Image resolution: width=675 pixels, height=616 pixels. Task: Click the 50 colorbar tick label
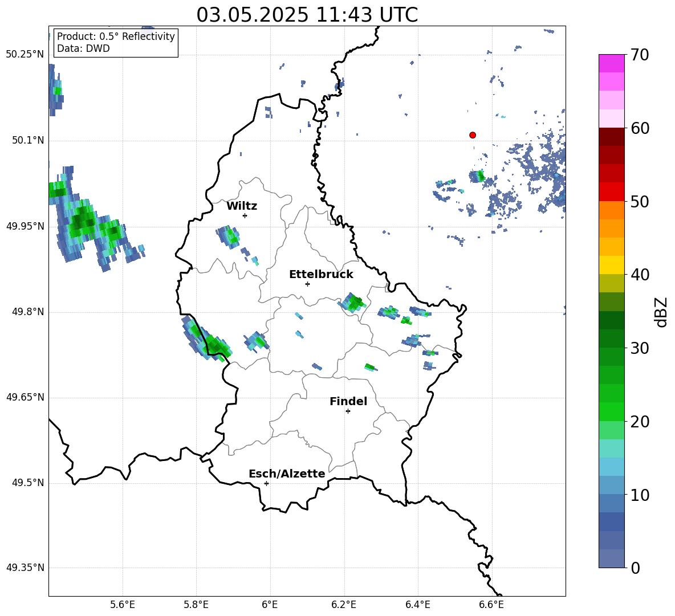point(640,201)
